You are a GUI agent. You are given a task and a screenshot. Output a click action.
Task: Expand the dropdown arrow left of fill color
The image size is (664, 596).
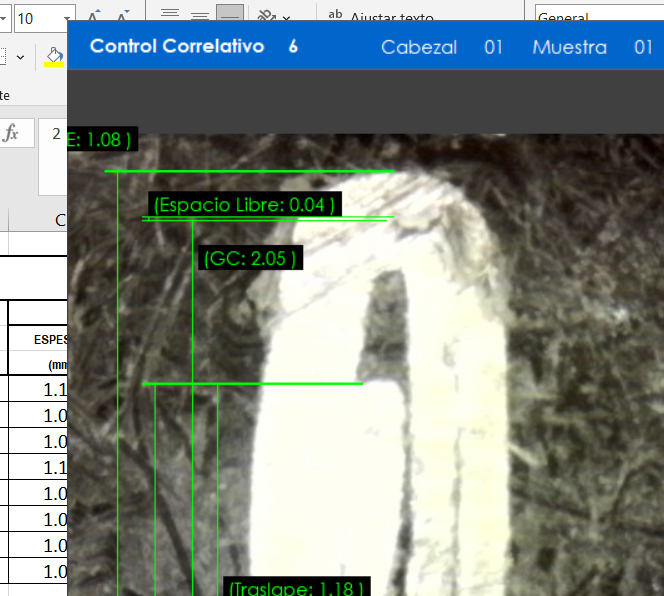tap(21, 58)
